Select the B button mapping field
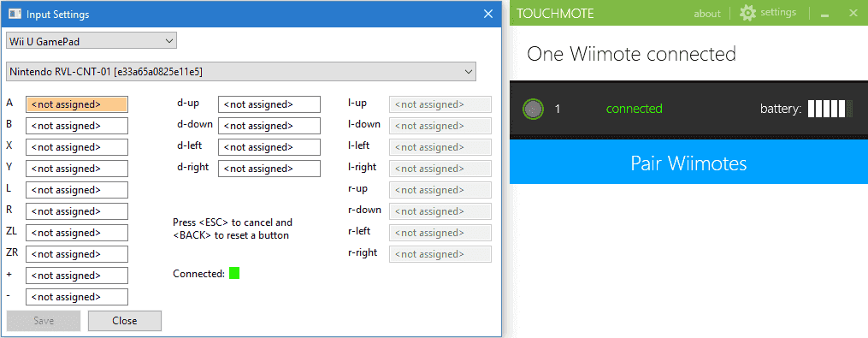 click(x=77, y=126)
